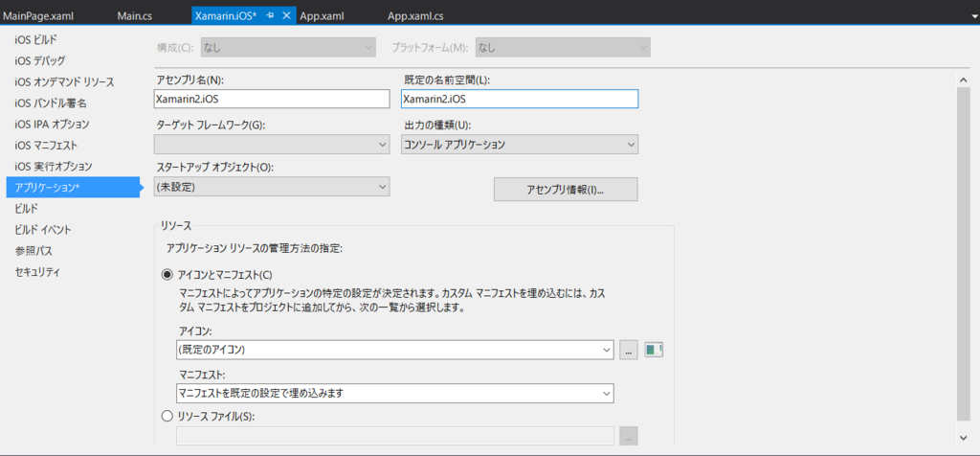Viewport: 980px width, 456px height.
Task: Preview the icon image thumbnail
Action: pyautogui.click(x=654, y=351)
